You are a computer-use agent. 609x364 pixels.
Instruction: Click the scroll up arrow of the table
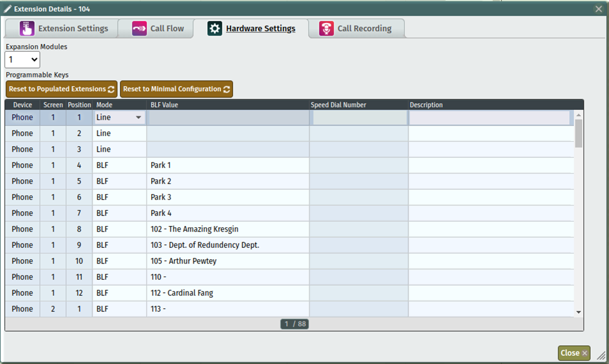[578, 116]
